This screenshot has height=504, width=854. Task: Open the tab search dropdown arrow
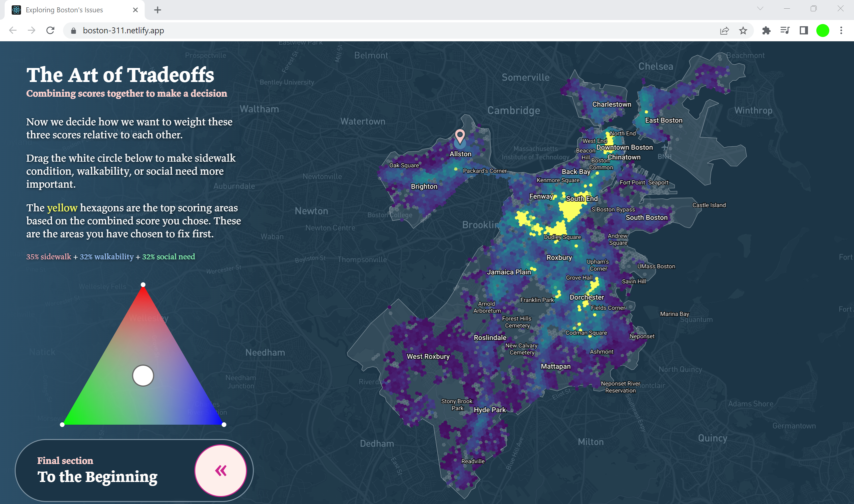tap(760, 9)
